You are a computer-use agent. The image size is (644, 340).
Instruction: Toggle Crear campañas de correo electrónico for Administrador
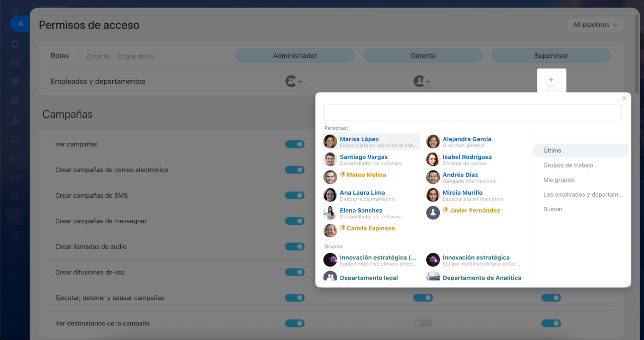(295, 170)
